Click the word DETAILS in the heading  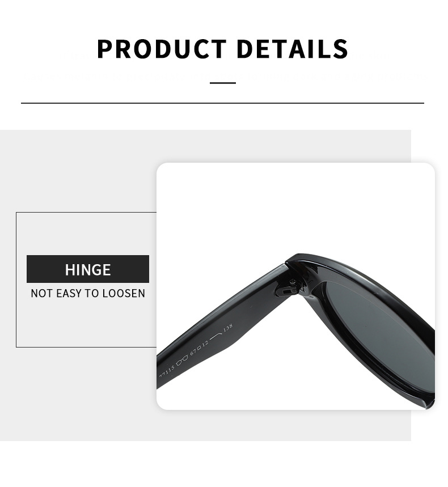pyautogui.click(x=292, y=49)
